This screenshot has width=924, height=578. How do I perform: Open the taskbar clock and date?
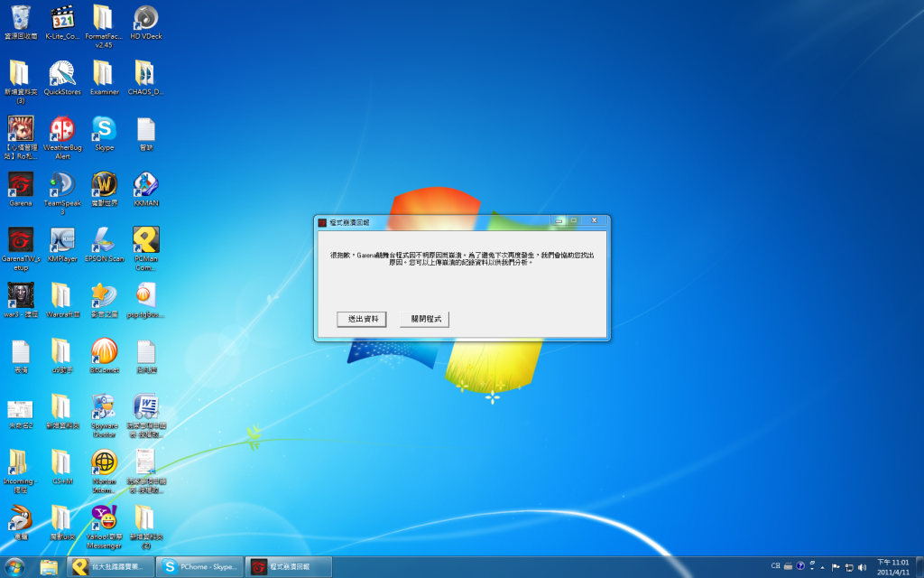894,567
